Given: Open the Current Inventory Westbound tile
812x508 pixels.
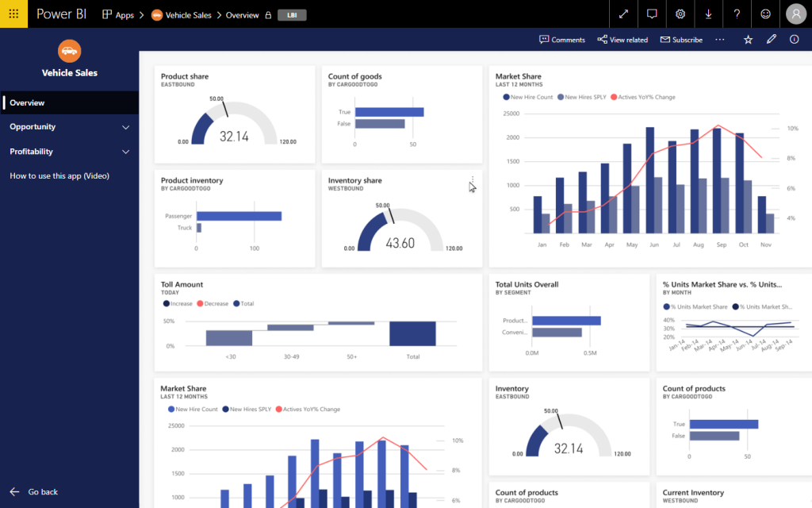Looking at the screenshot, I should click(733, 495).
